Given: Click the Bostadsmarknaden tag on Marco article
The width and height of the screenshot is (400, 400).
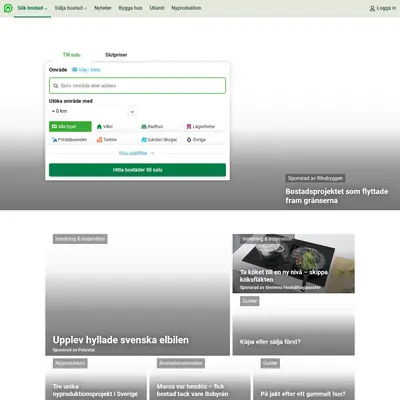Looking at the screenshot, I should pyautogui.click(x=181, y=363).
